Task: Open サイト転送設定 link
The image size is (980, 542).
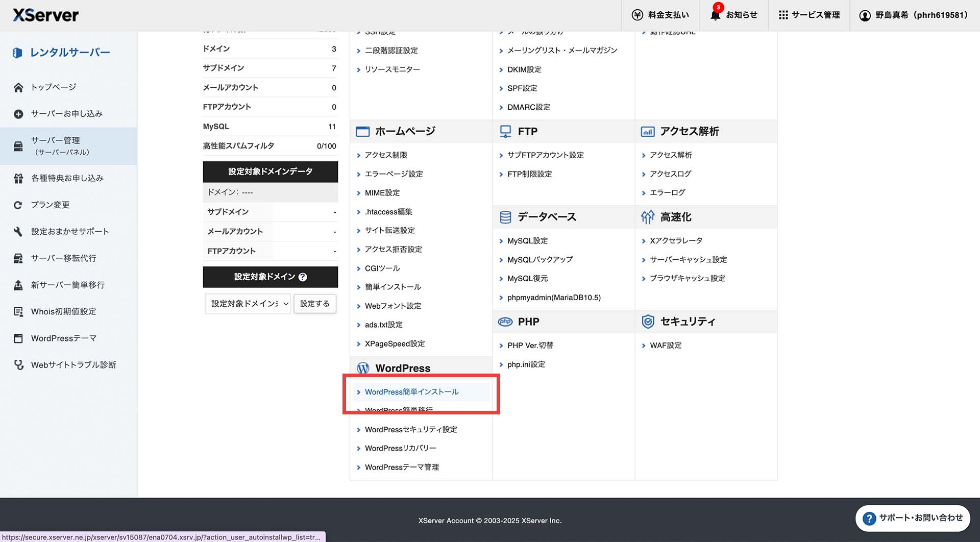Action: (x=389, y=231)
